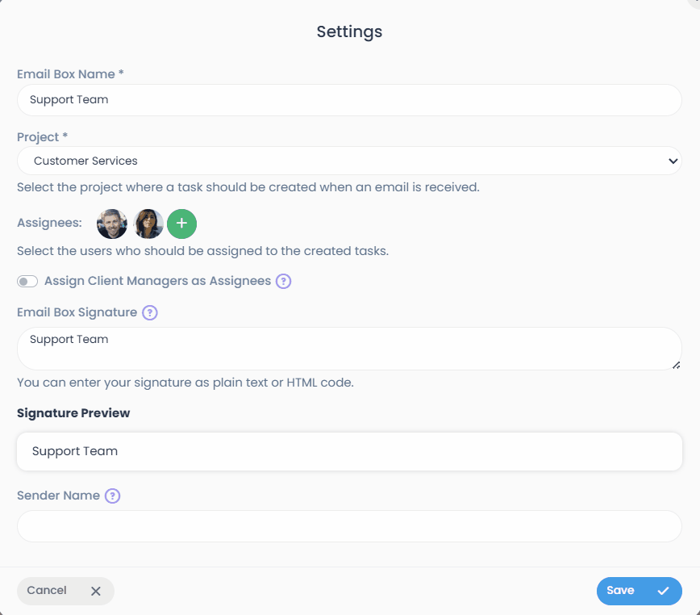Open help icon beside Assign Client Managers

point(283,282)
